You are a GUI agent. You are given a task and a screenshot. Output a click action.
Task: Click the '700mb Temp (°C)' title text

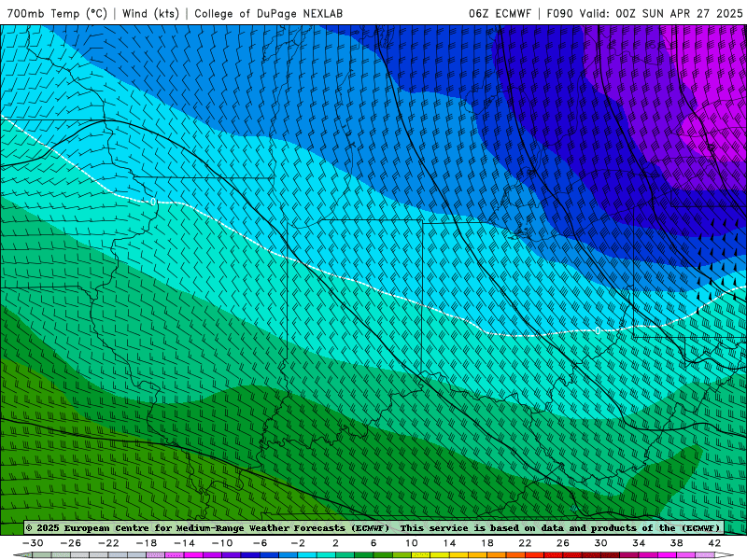57,13
